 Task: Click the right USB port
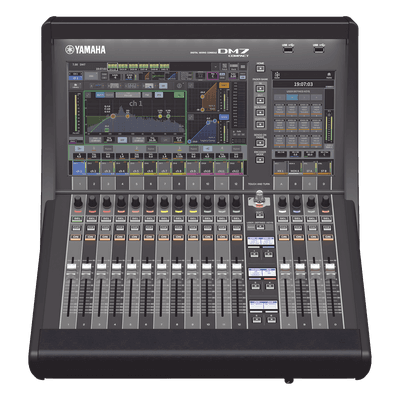click(x=319, y=49)
